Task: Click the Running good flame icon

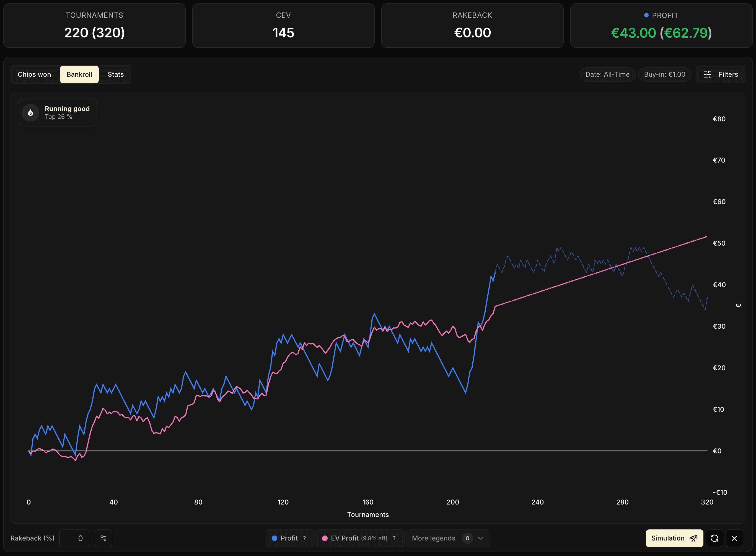Action: (x=31, y=113)
